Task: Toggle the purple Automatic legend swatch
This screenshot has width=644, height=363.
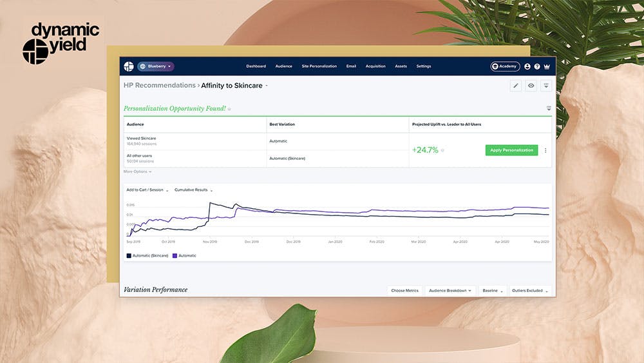Action: pos(175,256)
